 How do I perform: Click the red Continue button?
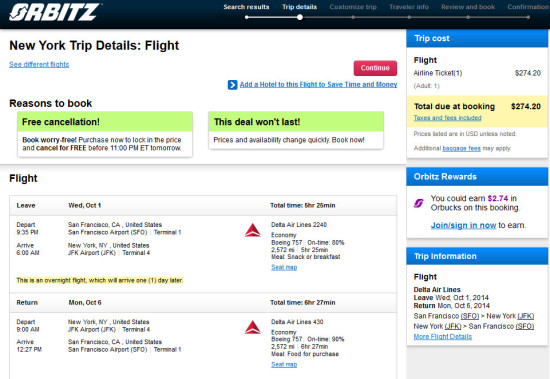point(375,68)
